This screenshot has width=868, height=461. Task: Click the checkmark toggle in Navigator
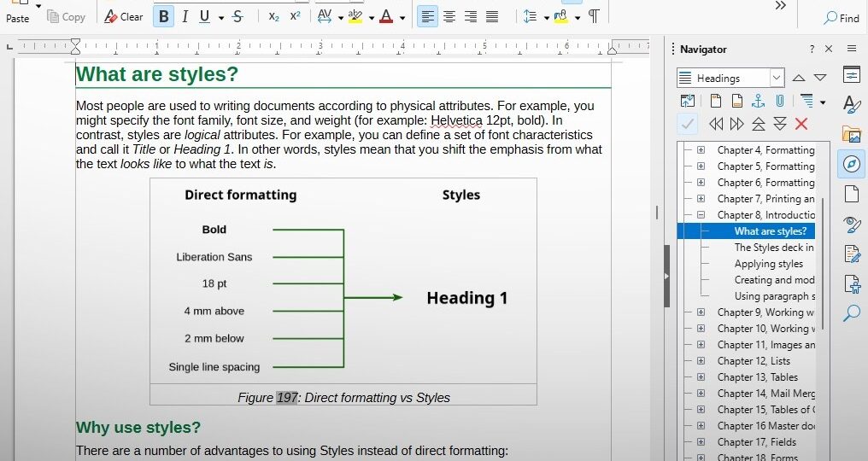tap(688, 124)
